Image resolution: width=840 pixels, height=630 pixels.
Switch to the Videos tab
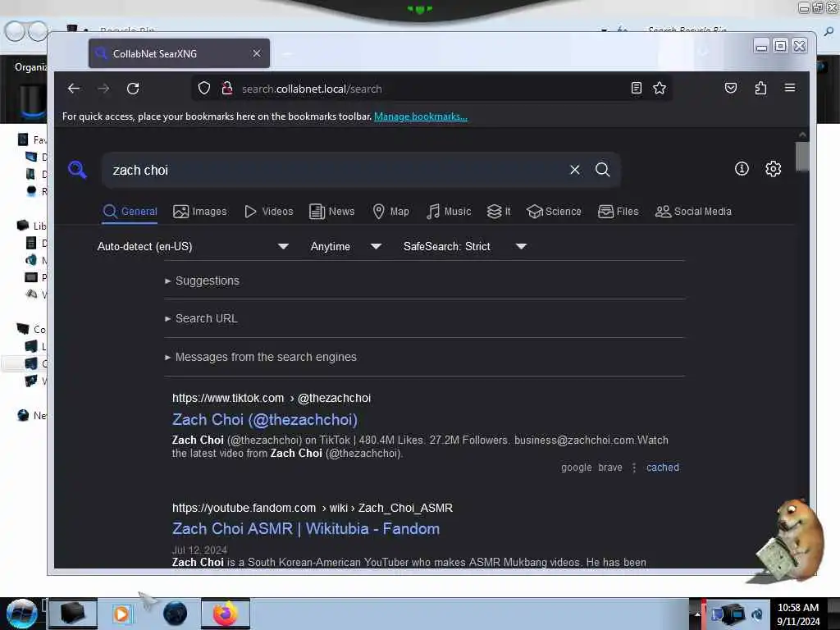(x=269, y=212)
